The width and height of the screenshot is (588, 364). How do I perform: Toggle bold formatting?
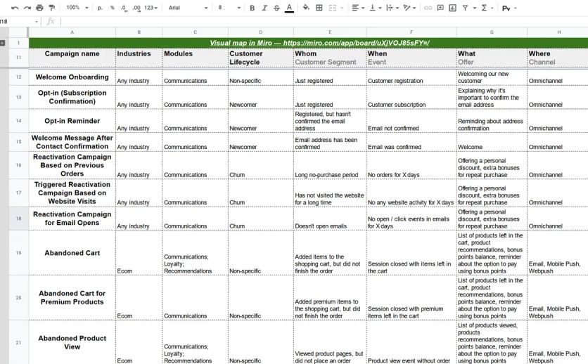[x=252, y=8]
